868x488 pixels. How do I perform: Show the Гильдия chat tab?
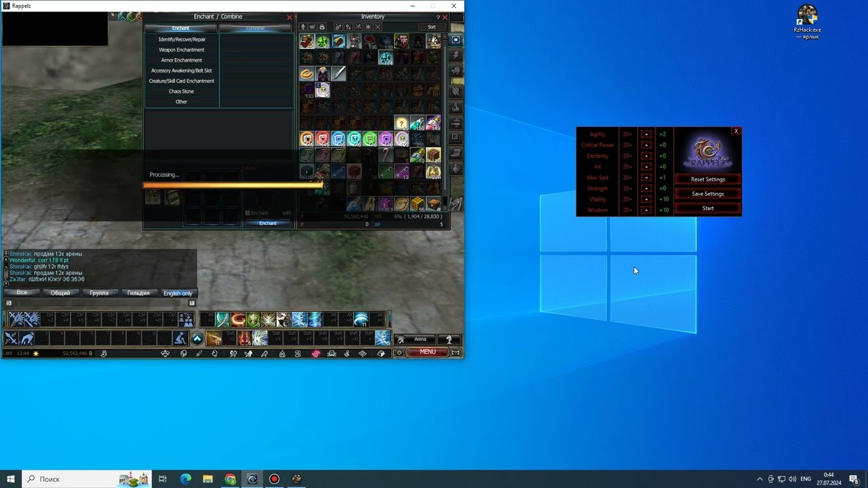point(138,293)
